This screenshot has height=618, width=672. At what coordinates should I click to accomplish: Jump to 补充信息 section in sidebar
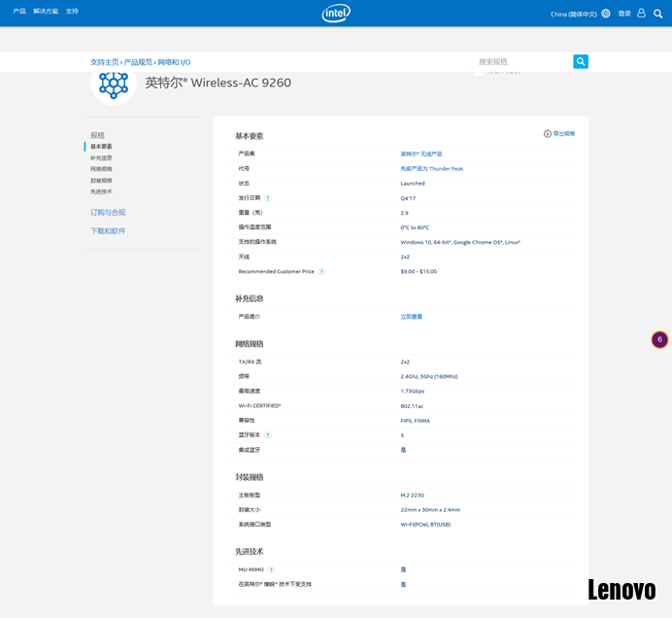(x=101, y=157)
